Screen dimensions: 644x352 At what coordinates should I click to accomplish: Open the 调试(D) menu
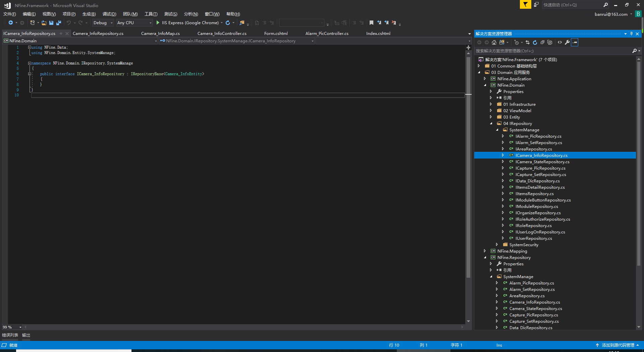[x=109, y=14]
